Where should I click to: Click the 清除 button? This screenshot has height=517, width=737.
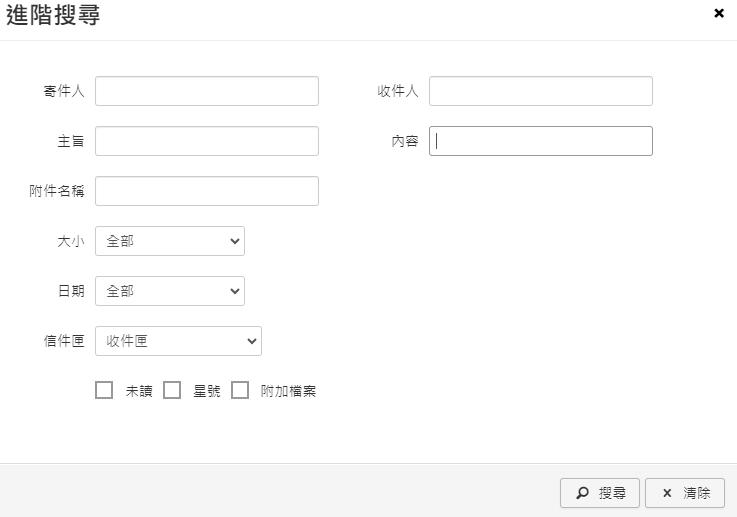coord(685,493)
